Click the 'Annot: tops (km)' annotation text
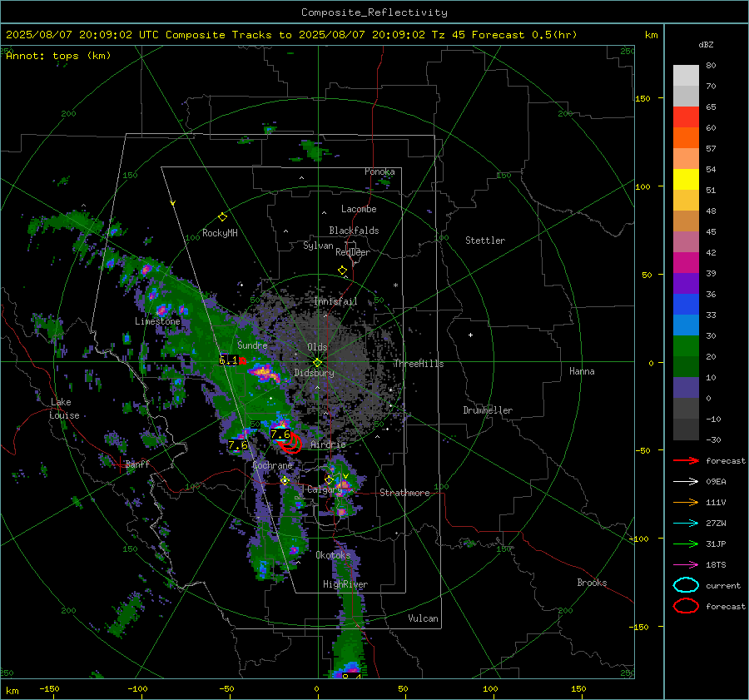 (x=58, y=56)
